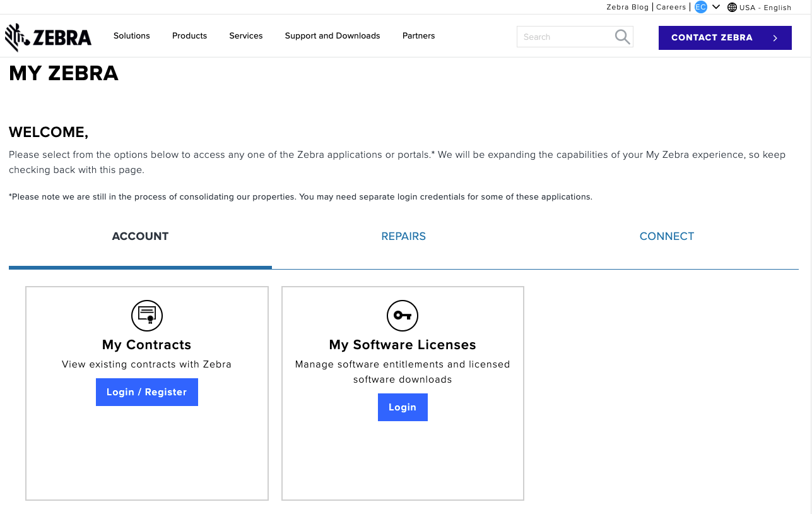This screenshot has height=514, width=812.
Task: Click the globe language icon
Action: click(x=732, y=8)
